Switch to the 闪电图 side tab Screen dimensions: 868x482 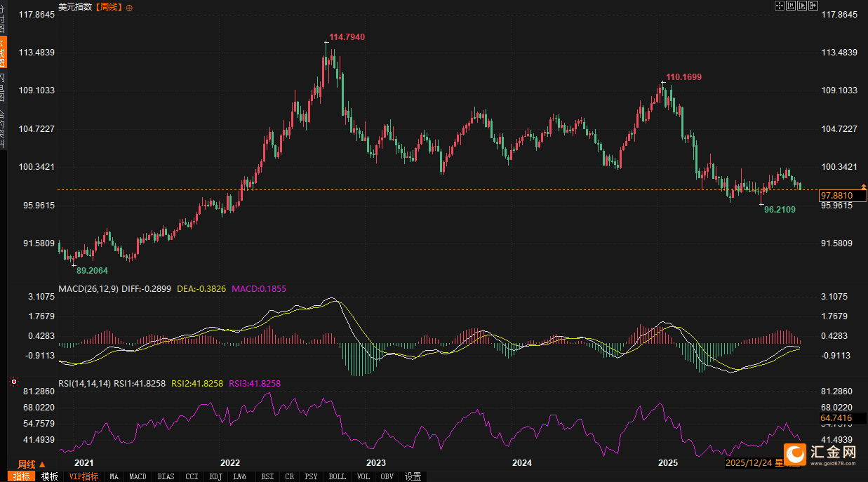click(x=2, y=87)
